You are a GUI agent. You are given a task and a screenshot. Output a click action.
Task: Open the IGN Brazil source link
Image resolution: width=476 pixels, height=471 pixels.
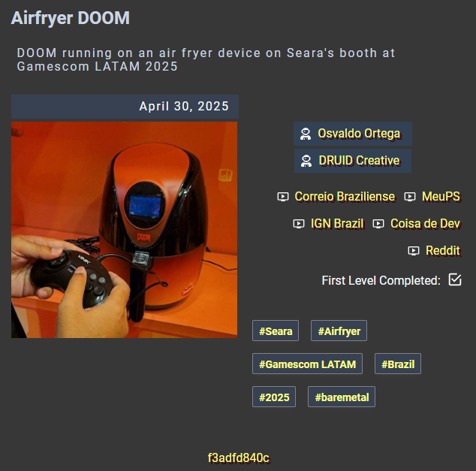(337, 224)
